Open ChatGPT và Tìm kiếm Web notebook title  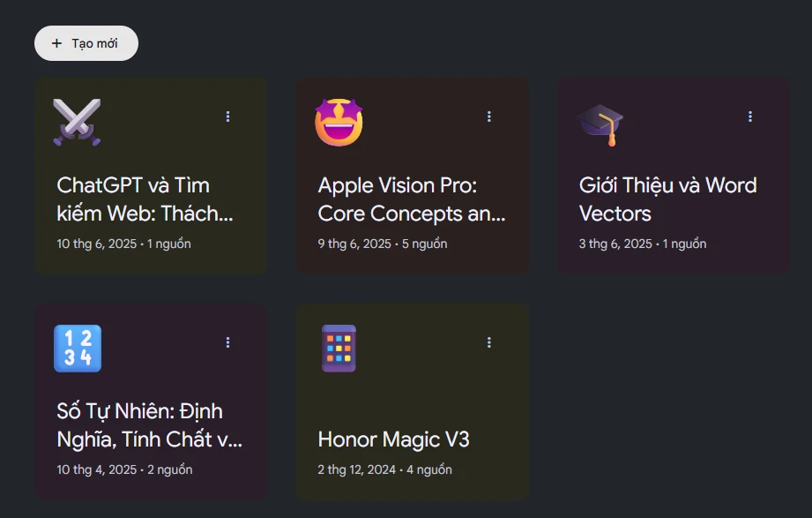(x=145, y=199)
